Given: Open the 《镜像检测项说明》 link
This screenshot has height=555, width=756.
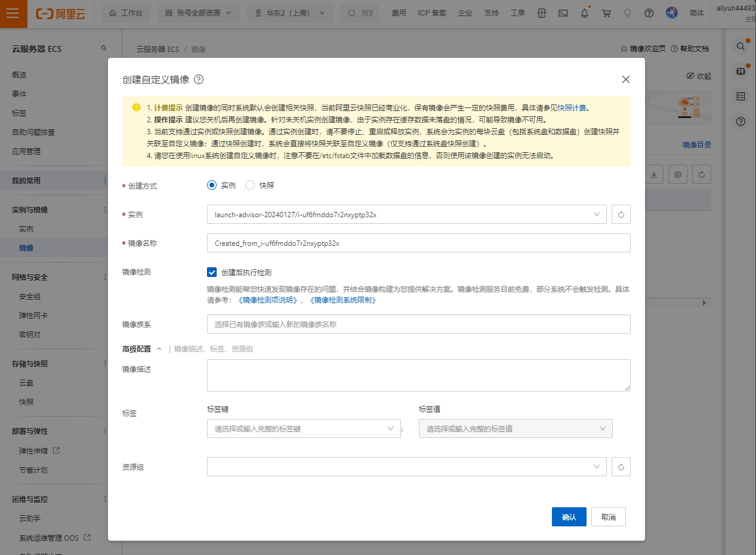Looking at the screenshot, I should point(267,300).
